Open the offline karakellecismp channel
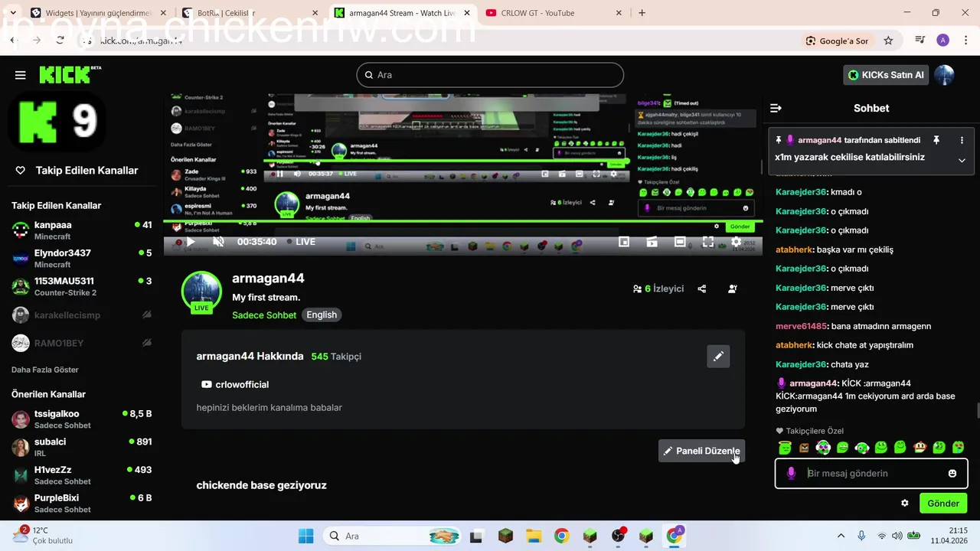Screen dimensions: 980x551 tap(82, 315)
